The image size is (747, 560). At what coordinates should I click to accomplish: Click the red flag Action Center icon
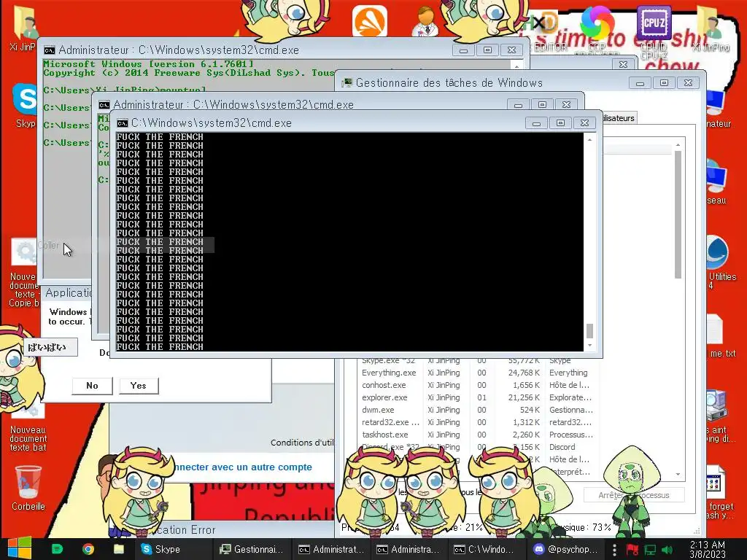click(632, 550)
